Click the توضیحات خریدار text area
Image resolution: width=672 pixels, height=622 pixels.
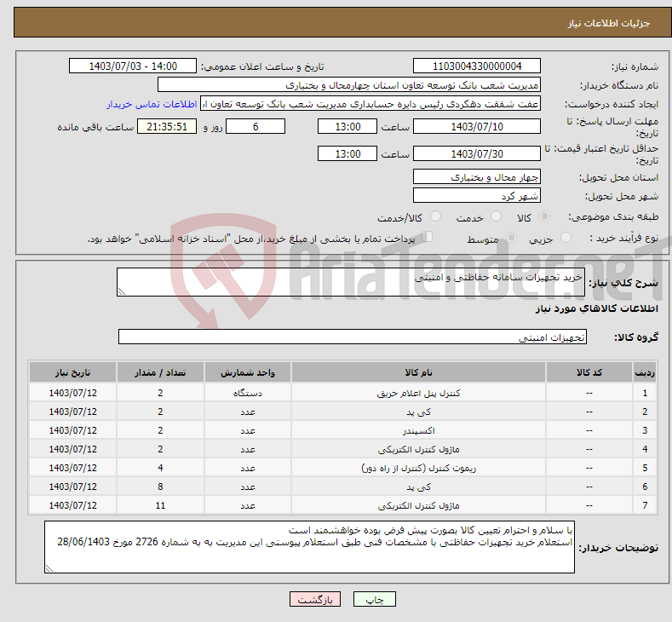coord(309,547)
